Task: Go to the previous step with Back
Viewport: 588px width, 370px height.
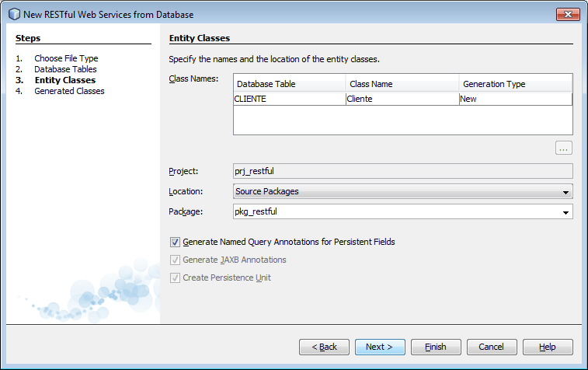Action: pyautogui.click(x=324, y=347)
